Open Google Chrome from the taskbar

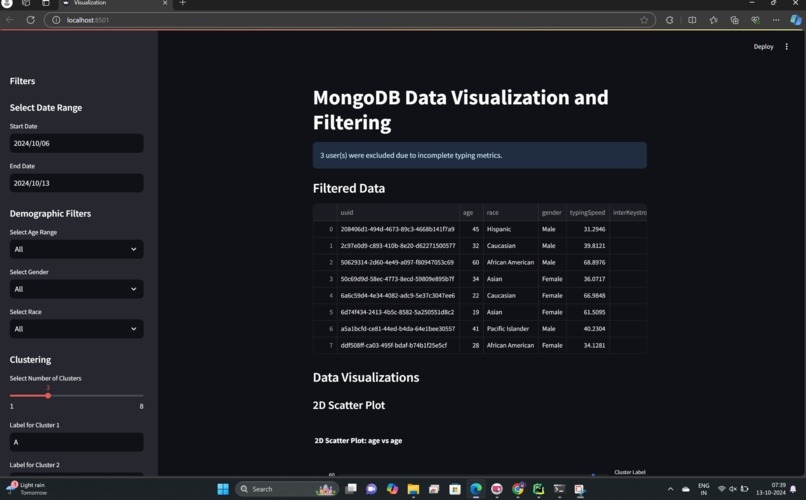(x=518, y=489)
